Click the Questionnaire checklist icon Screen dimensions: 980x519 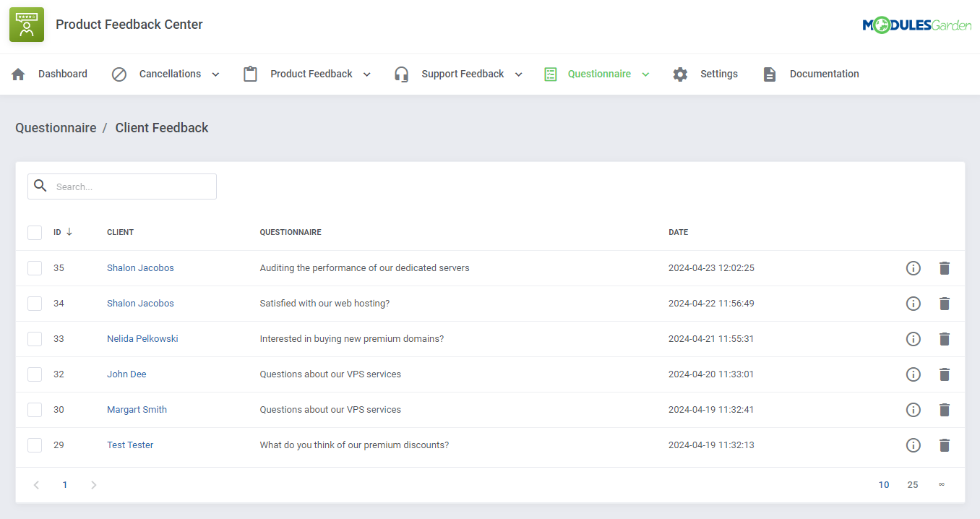coord(551,73)
